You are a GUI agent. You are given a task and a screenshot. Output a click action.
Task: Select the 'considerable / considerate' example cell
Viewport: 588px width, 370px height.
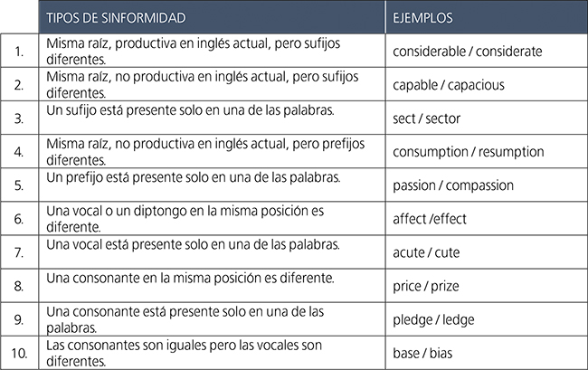pos(467,52)
